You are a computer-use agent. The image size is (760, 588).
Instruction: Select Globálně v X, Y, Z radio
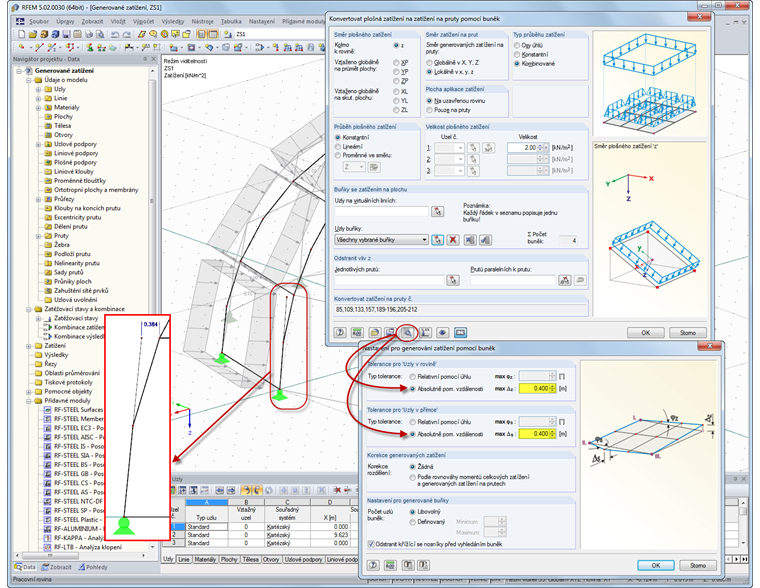[429, 63]
